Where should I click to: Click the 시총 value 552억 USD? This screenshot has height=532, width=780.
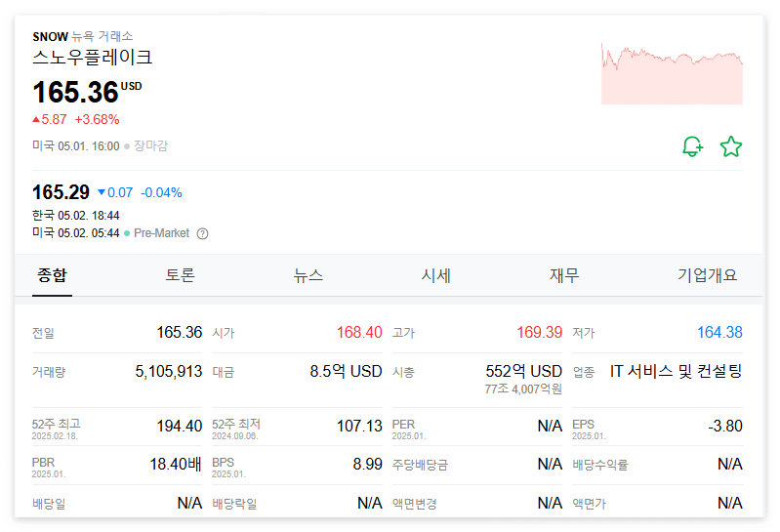click(x=524, y=371)
